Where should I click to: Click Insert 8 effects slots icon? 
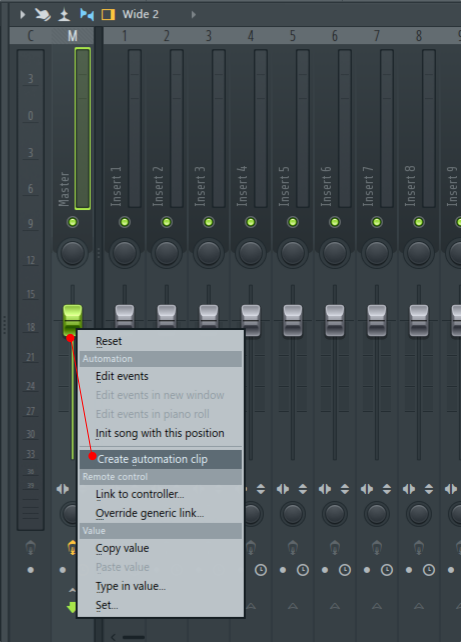[419, 548]
